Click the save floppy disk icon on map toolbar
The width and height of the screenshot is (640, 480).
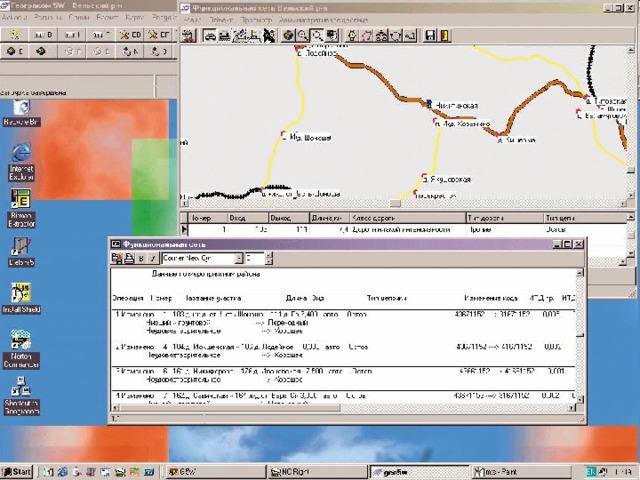(429, 36)
